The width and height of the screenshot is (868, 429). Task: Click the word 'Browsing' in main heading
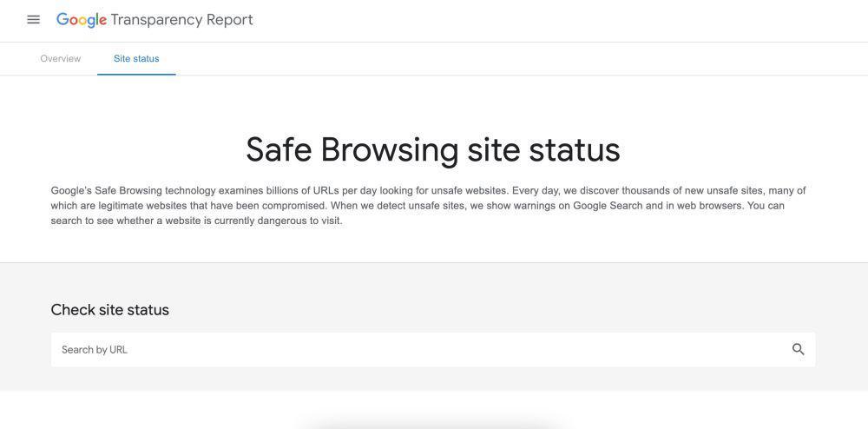pyautogui.click(x=390, y=150)
